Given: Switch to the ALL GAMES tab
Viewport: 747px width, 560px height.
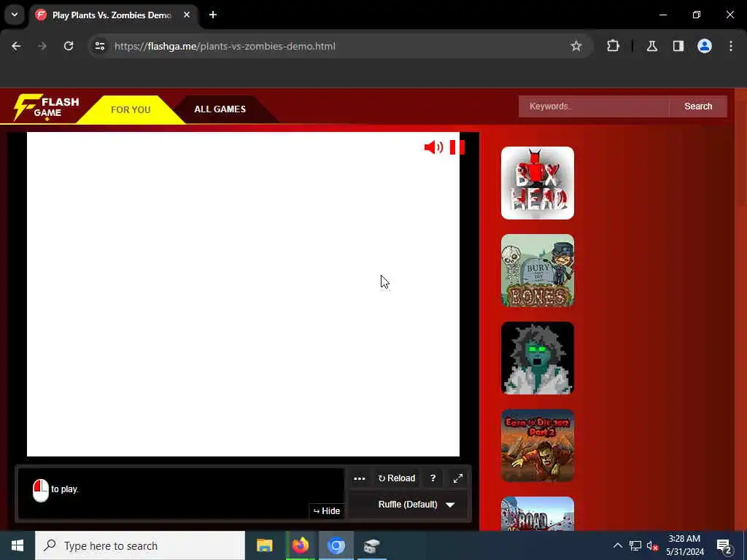Looking at the screenshot, I should coord(220,109).
